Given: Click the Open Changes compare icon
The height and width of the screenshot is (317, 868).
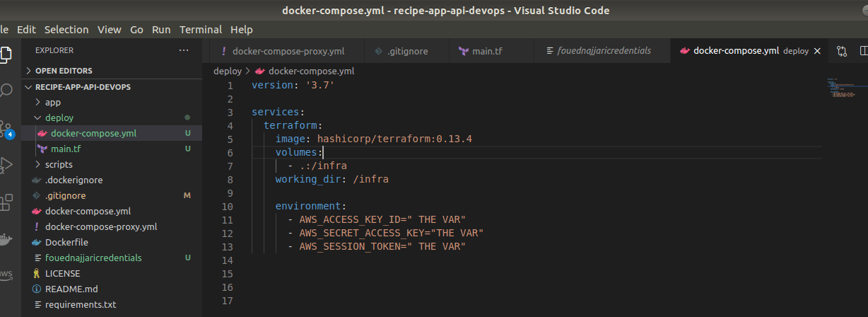Looking at the screenshot, I should click(x=841, y=51).
